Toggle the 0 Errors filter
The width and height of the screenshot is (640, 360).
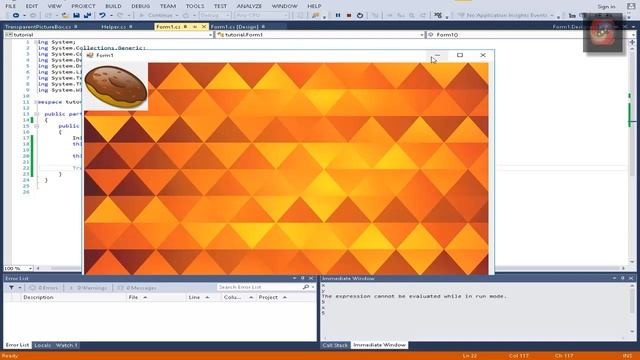click(44, 288)
